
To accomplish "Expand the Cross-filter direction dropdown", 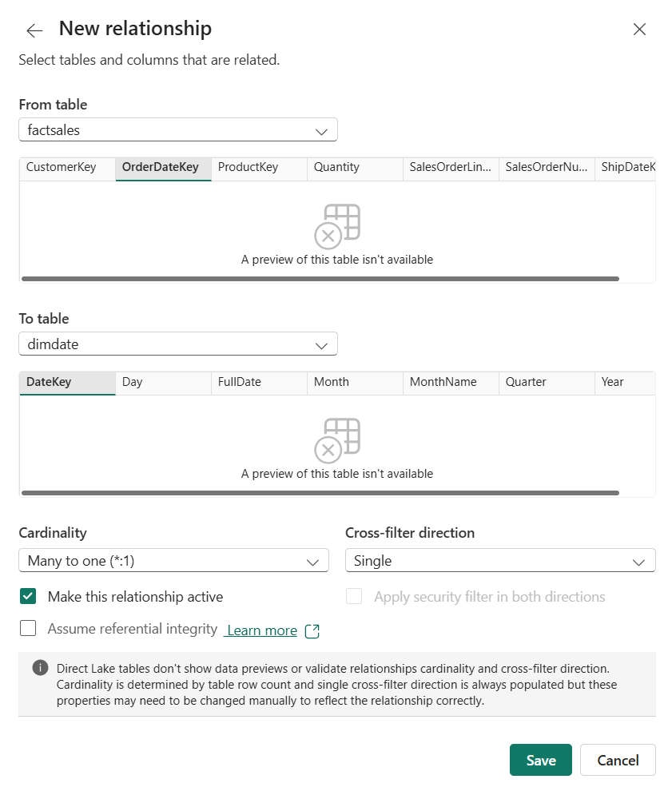I will click(x=500, y=560).
